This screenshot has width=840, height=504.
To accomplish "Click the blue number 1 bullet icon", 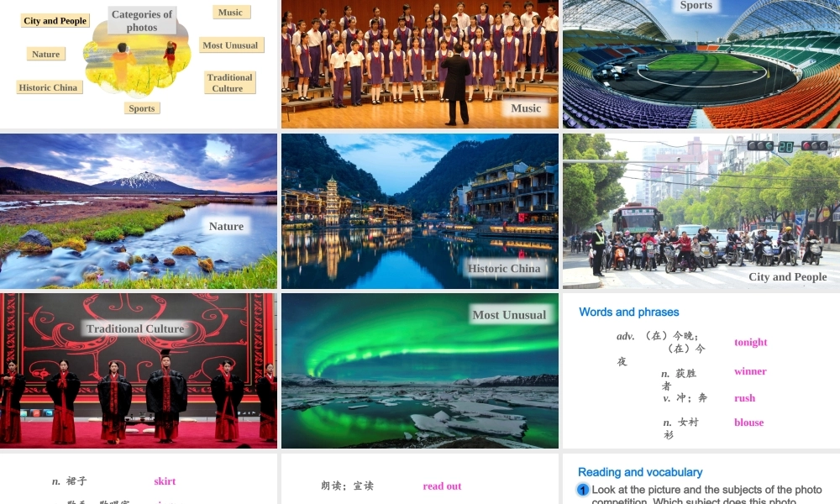I will [582, 490].
